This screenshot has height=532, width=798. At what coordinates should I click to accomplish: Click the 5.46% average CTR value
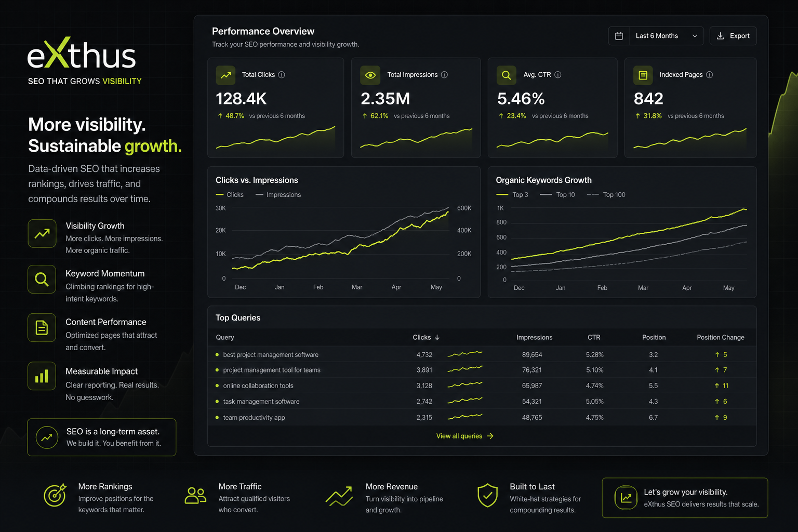point(521,99)
